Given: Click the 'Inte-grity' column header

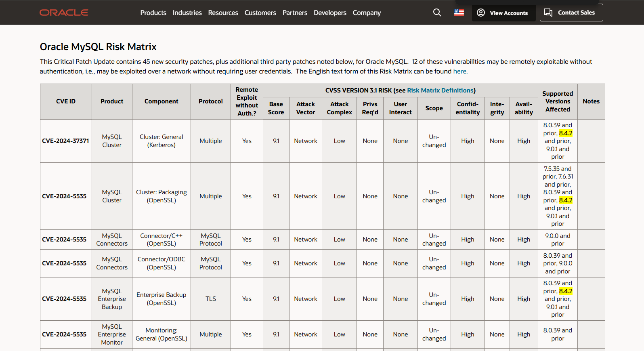Looking at the screenshot, I should pyautogui.click(x=497, y=108).
